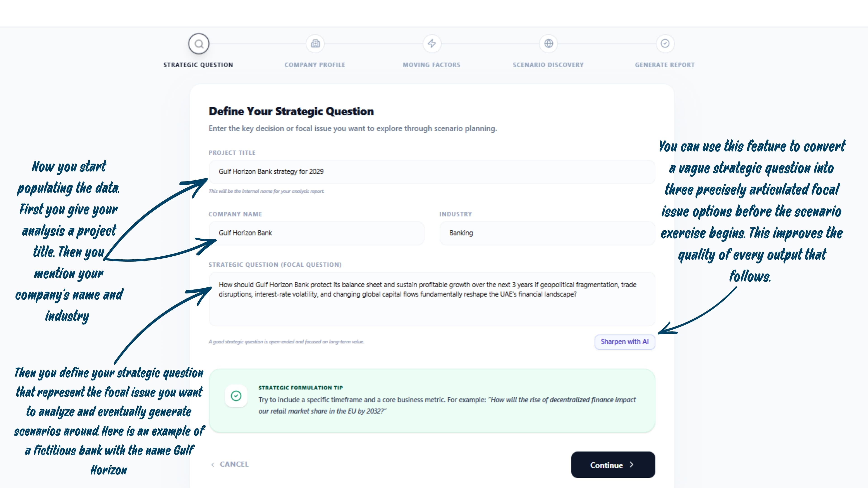Select the Scenario Discovery globe icon
The image size is (868, 488).
click(549, 43)
